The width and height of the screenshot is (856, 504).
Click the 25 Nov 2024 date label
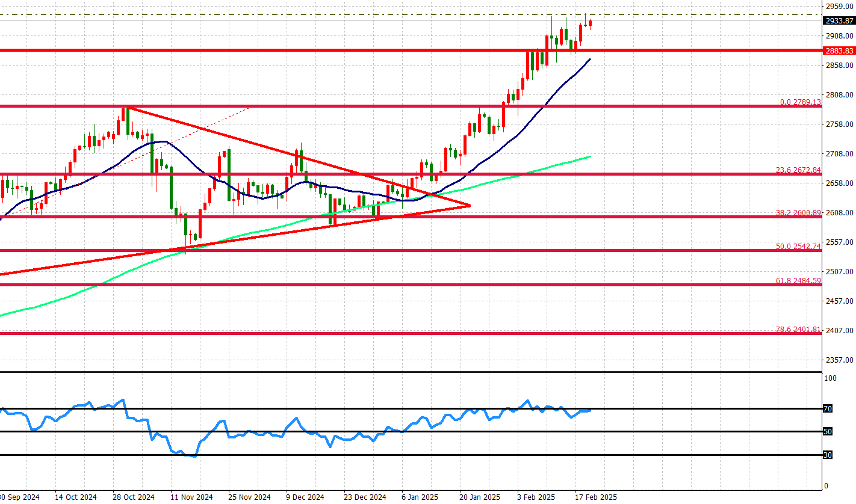[x=249, y=497]
